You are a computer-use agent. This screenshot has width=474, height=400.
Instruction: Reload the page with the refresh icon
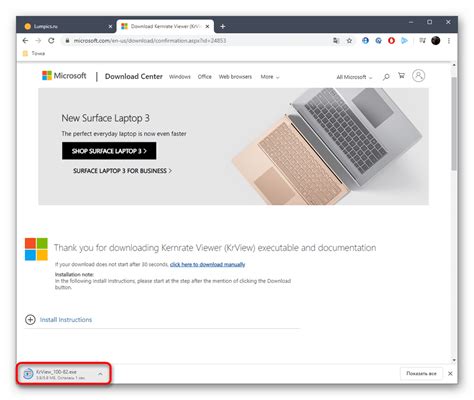point(51,40)
